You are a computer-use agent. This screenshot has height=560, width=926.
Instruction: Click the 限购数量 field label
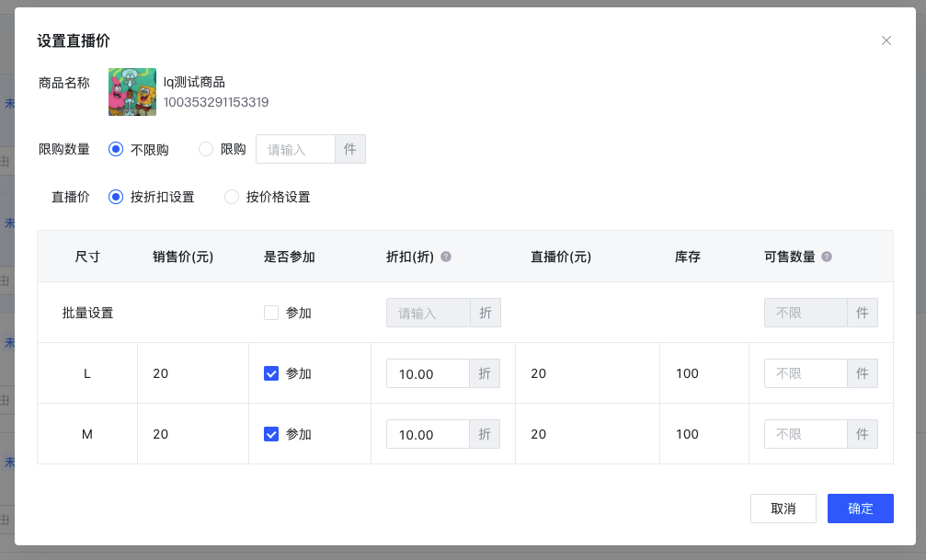pos(64,150)
